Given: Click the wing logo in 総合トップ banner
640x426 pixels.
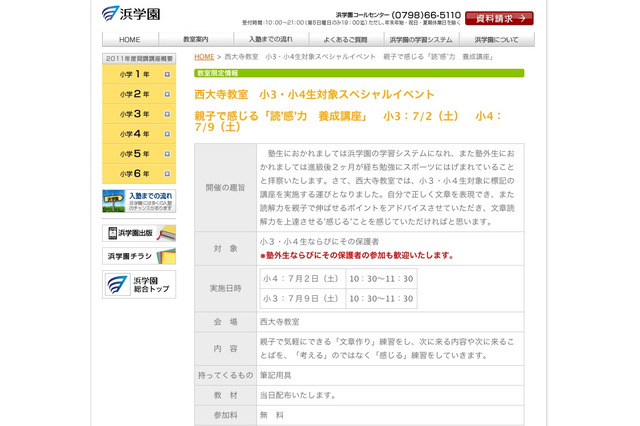Looking at the screenshot, I should (x=117, y=284).
